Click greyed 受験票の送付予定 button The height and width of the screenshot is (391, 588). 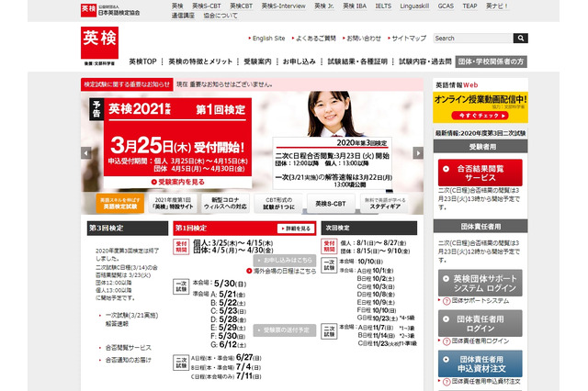[285, 330]
